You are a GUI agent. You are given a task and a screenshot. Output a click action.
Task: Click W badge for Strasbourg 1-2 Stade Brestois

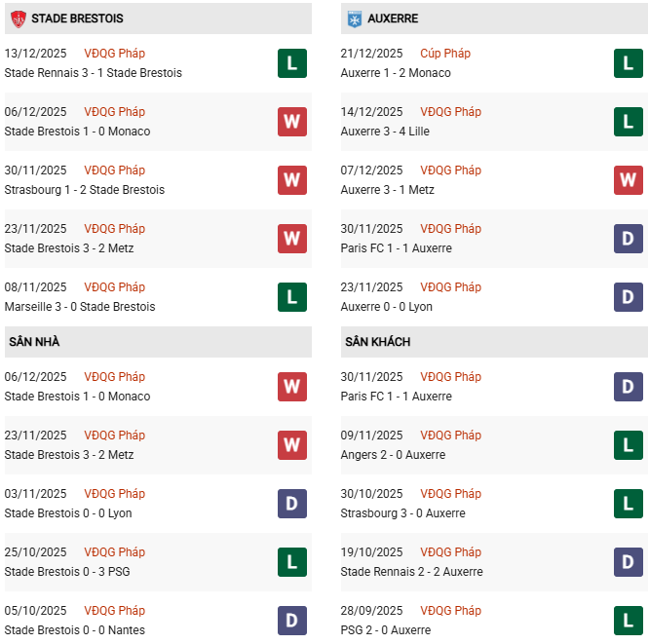[291, 180]
